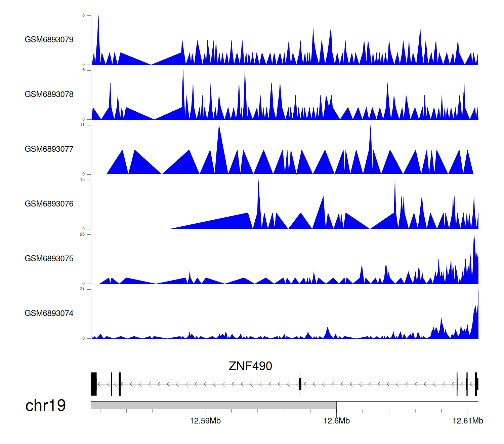The height and width of the screenshot is (444, 504).
Task: Select the GSM6893078 track label
Action: 49,95
